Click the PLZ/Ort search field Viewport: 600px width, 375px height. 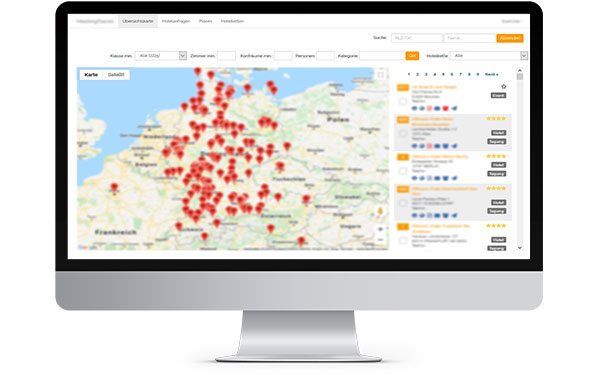pos(417,38)
